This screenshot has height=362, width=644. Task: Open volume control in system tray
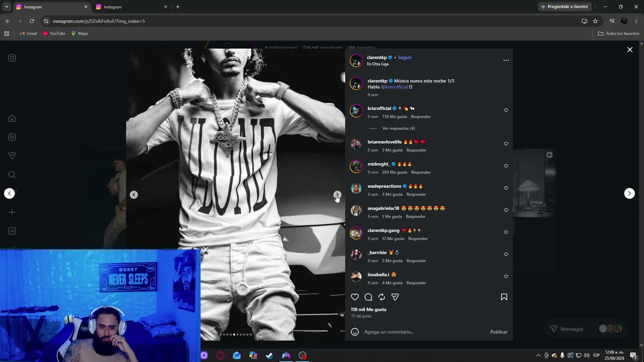coord(586,355)
